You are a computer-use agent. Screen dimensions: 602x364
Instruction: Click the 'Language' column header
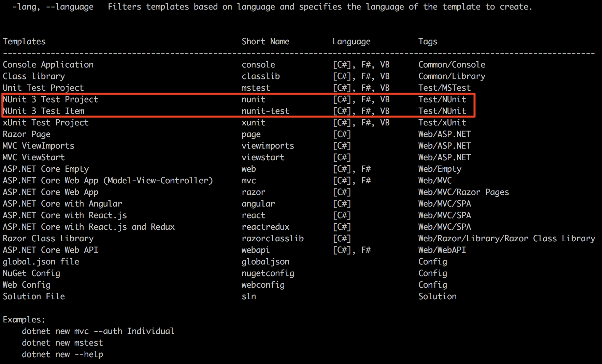click(351, 42)
